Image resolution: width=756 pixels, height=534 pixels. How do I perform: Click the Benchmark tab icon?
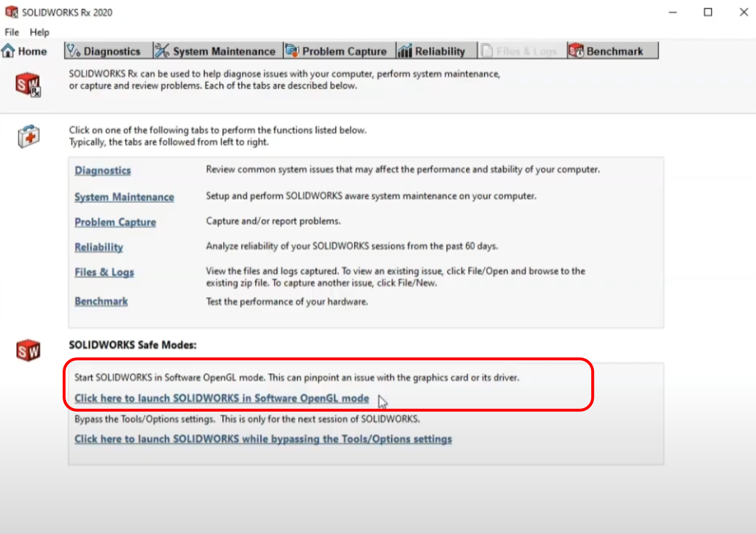pos(576,51)
